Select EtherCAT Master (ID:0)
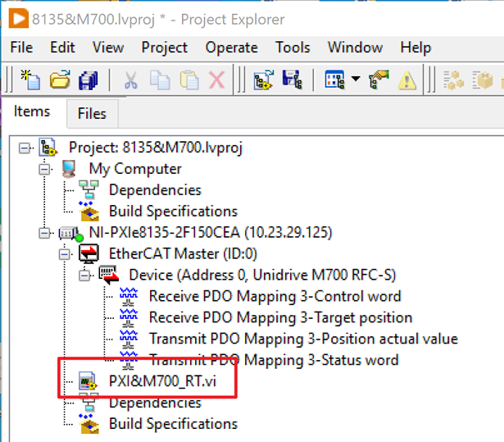The image size is (504, 442). click(x=183, y=254)
